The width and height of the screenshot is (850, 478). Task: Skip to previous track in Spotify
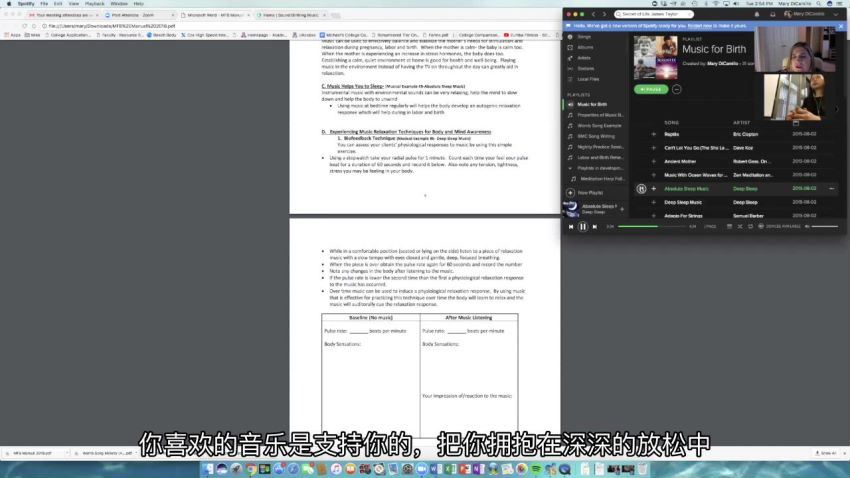tap(571, 227)
